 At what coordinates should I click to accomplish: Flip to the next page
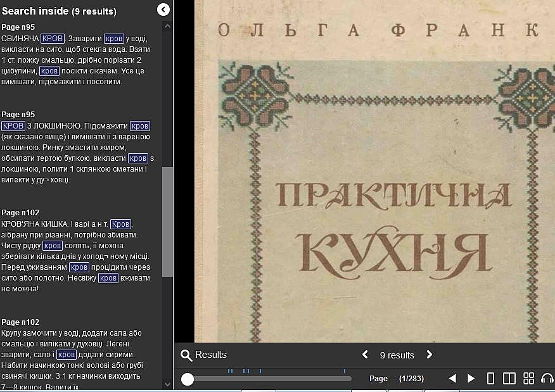(471, 379)
